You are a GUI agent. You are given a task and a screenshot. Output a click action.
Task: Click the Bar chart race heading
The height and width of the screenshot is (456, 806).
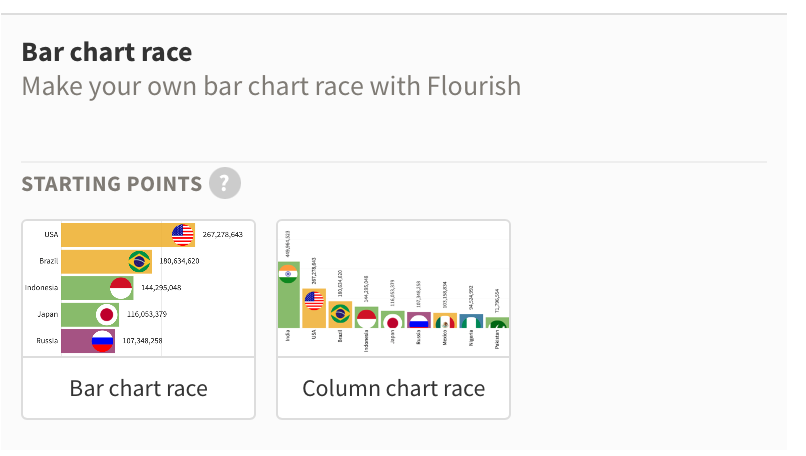[x=107, y=52]
